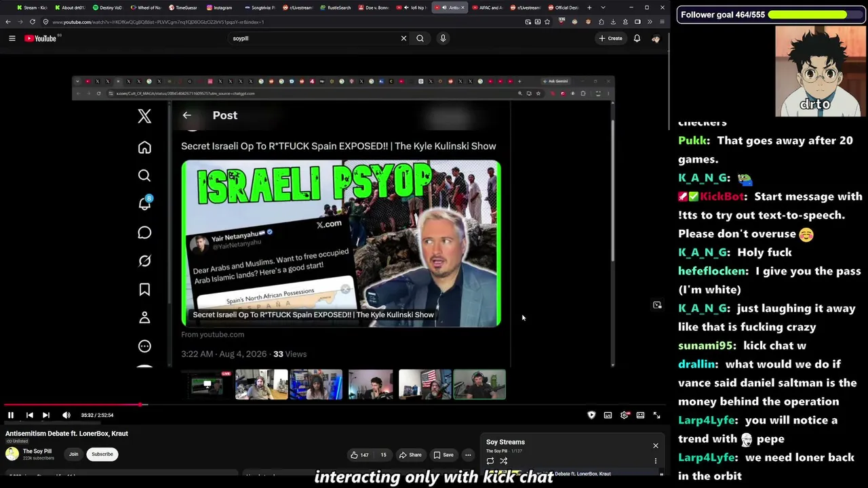Skip to the previous video
This screenshot has width=868, height=488.
[29, 415]
